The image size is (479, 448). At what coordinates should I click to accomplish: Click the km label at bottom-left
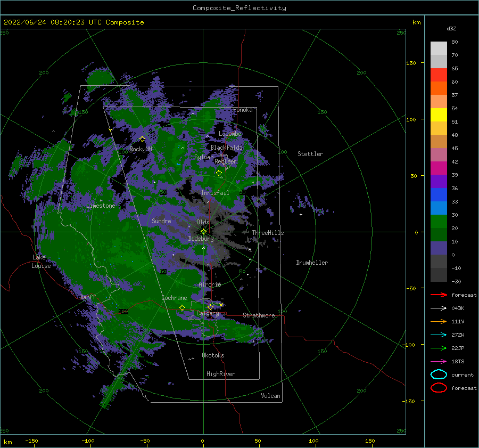[8, 442]
